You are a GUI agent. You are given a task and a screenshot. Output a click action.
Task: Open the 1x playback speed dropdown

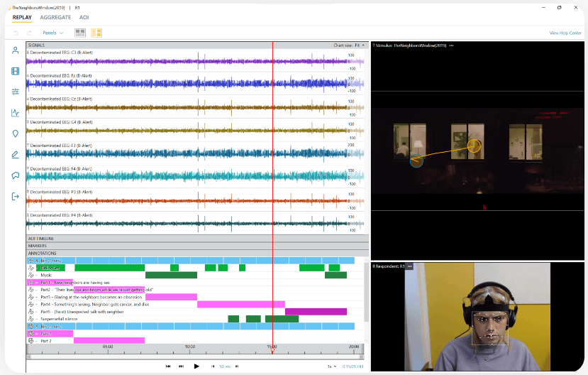[x=332, y=366]
